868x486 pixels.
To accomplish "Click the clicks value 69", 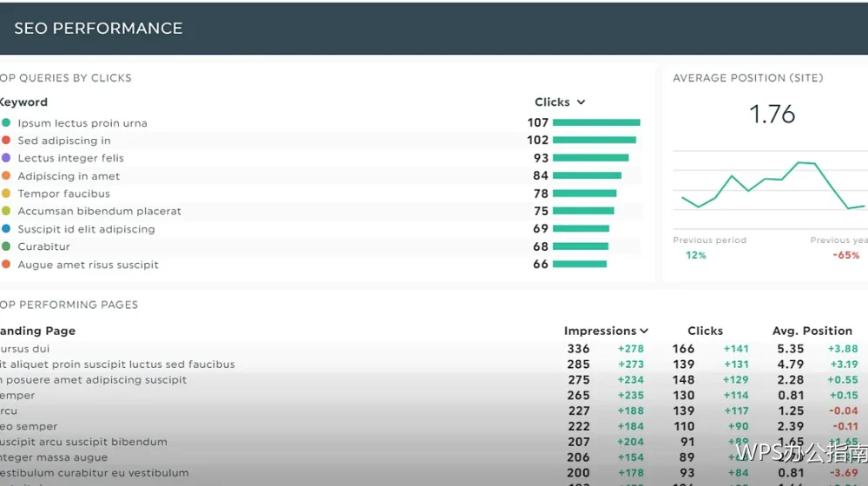I will click(541, 228).
